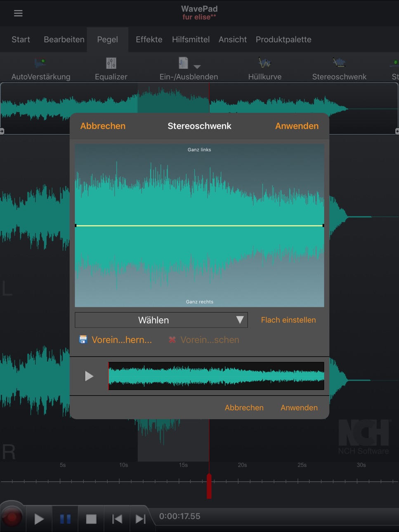Open the AutoVerstärkung tool
This screenshot has height=532, width=399.
(41, 69)
